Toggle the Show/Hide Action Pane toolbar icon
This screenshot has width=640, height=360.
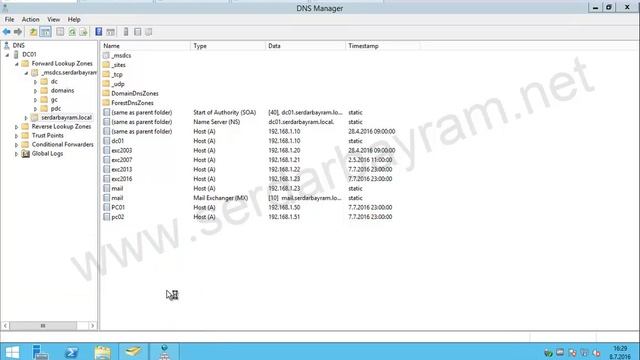click(110, 32)
